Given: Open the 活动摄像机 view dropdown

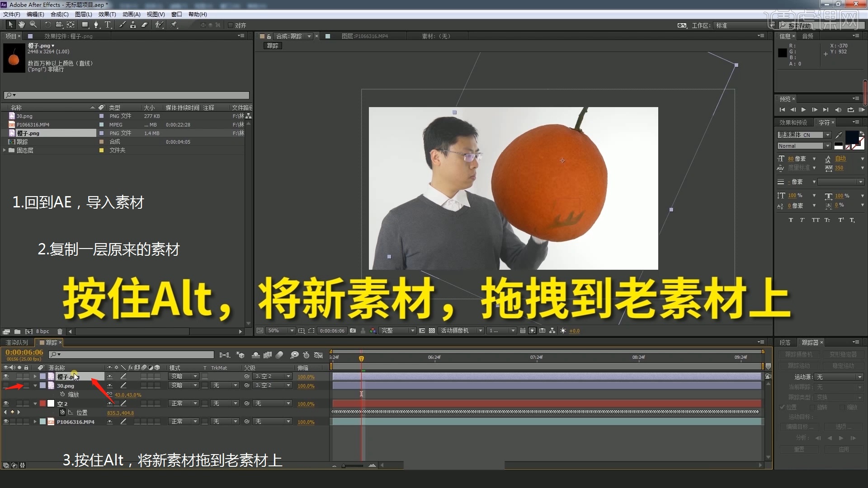Looking at the screenshot, I should click(x=461, y=330).
